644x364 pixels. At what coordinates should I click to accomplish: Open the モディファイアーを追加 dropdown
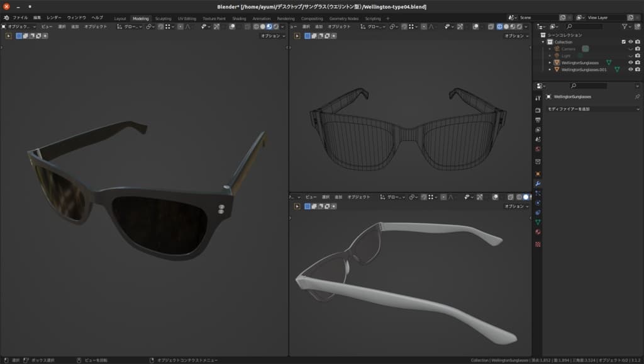click(x=592, y=109)
